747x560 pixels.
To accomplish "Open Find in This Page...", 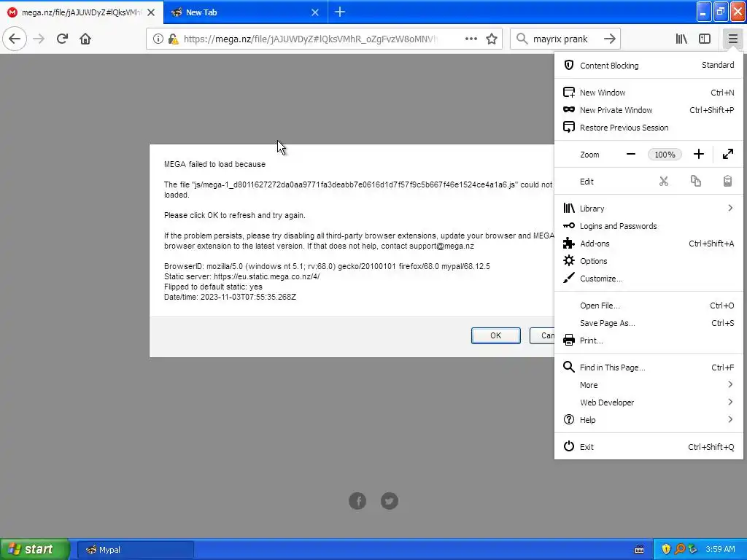I will pos(649,367).
